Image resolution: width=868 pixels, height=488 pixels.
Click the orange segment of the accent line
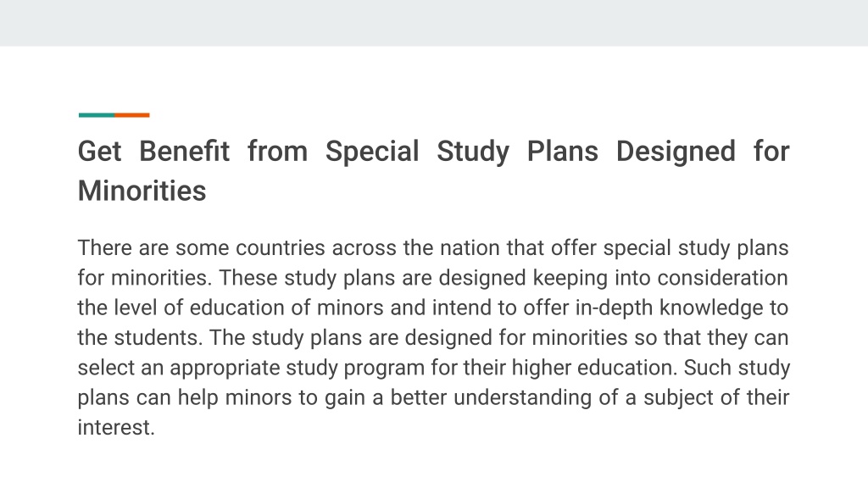[x=132, y=115]
